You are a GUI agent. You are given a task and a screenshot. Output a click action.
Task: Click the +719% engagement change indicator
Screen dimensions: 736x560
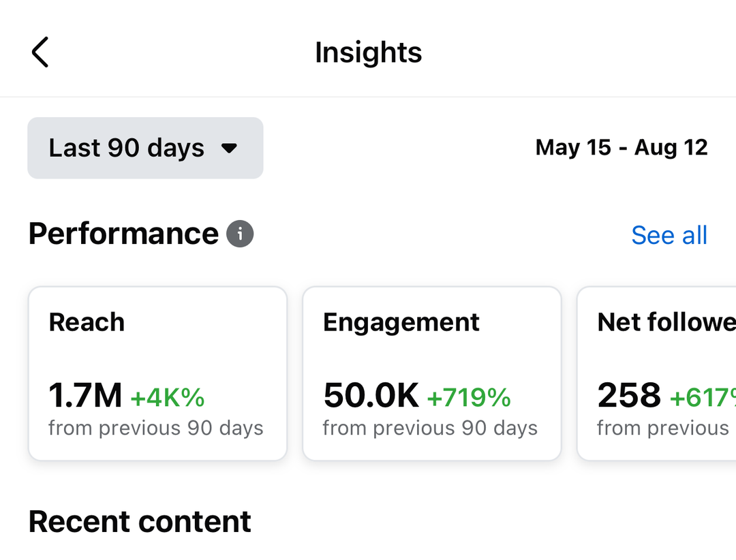pos(469,398)
